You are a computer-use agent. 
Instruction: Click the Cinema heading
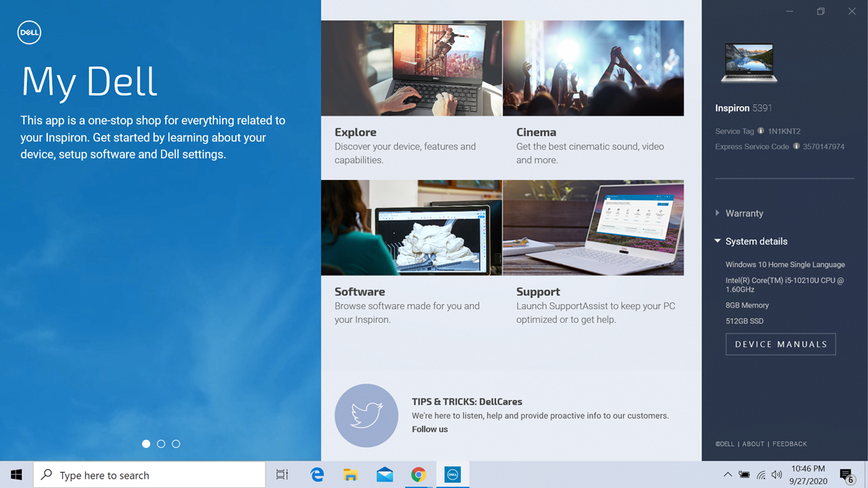pyautogui.click(x=536, y=132)
